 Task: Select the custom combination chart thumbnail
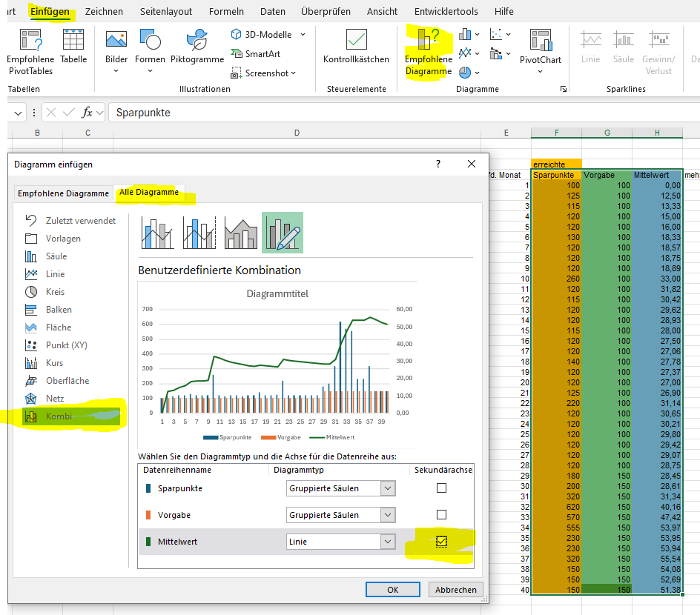[x=282, y=233]
